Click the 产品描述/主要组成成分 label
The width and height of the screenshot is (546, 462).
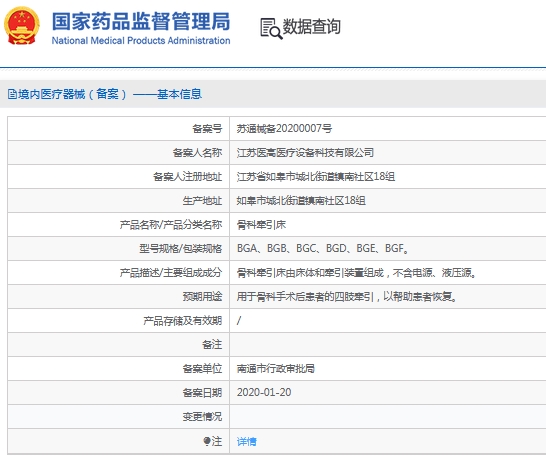point(171,273)
